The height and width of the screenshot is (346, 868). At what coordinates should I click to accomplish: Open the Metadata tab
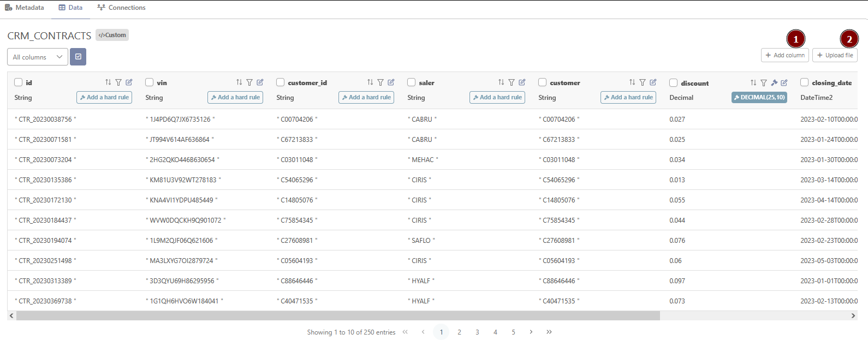coord(24,8)
